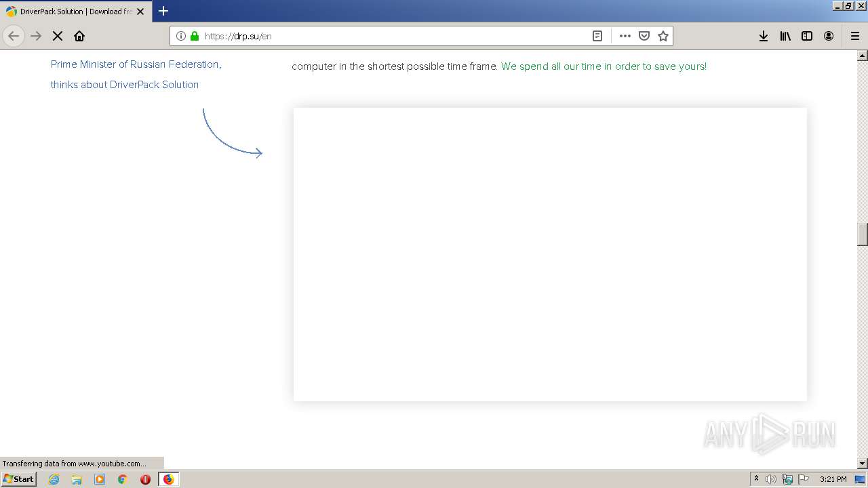Launch Google Chrome from taskbar
This screenshot has height=488, width=868.
click(123, 479)
